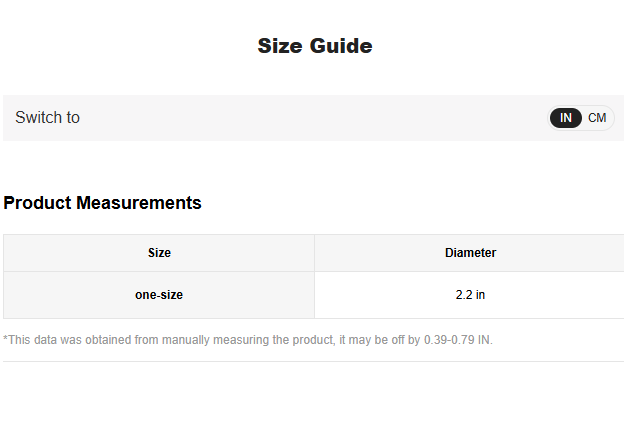Select the Size column header
This screenshot has height=447, width=624.
(159, 253)
